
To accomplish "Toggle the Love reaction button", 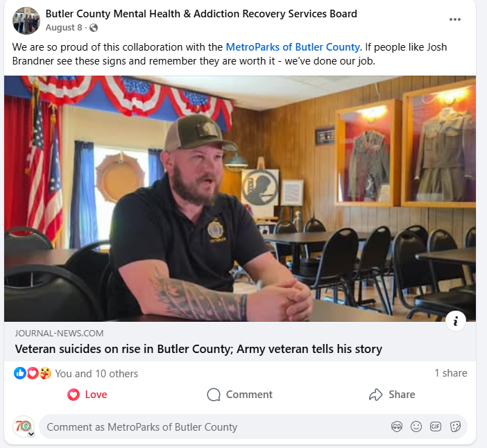I will click(x=87, y=395).
